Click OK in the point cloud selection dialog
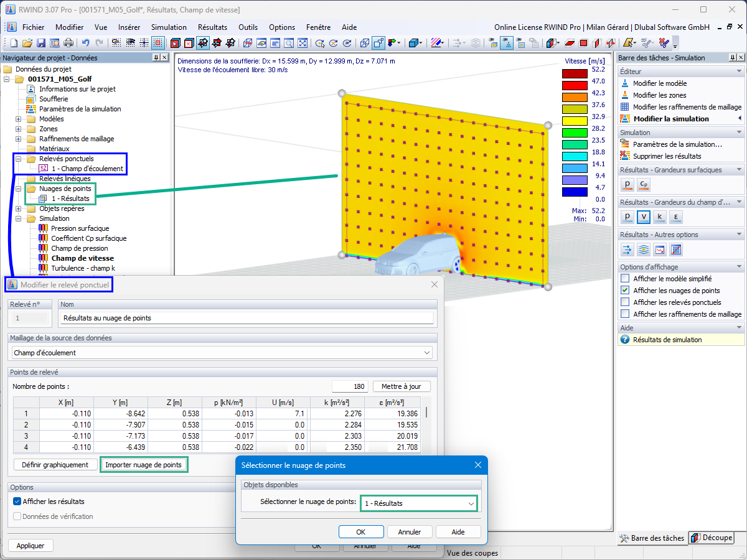The height and width of the screenshot is (560, 747). [361, 532]
